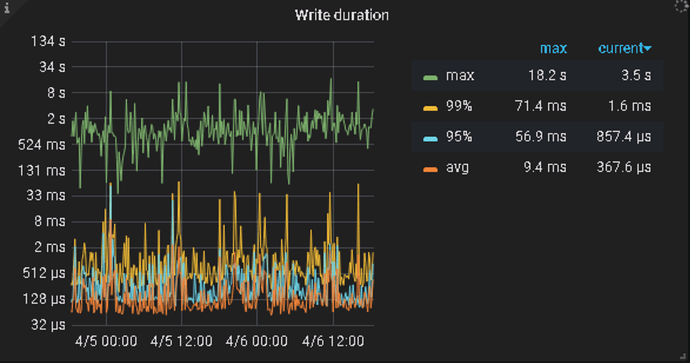Open the Write duration panel title menu

(342, 15)
